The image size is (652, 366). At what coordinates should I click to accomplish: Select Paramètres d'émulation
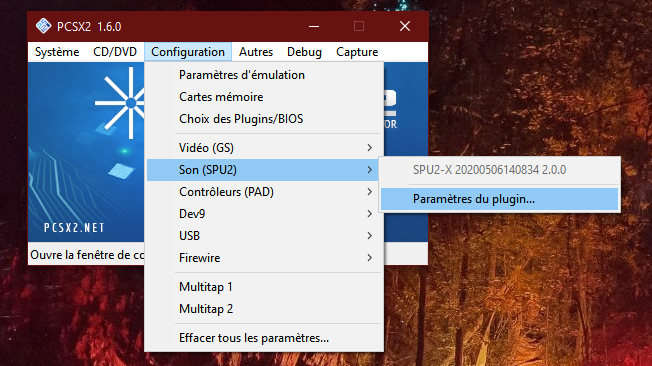[264, 75]
